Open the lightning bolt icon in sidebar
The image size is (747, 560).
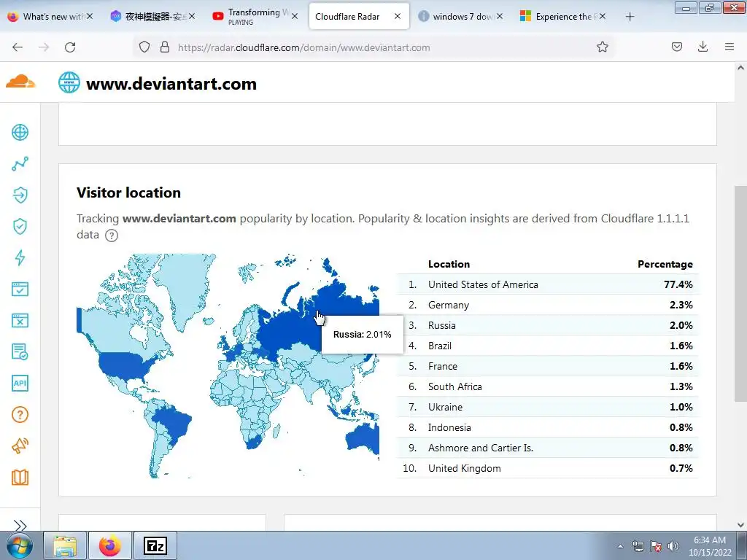20,257
